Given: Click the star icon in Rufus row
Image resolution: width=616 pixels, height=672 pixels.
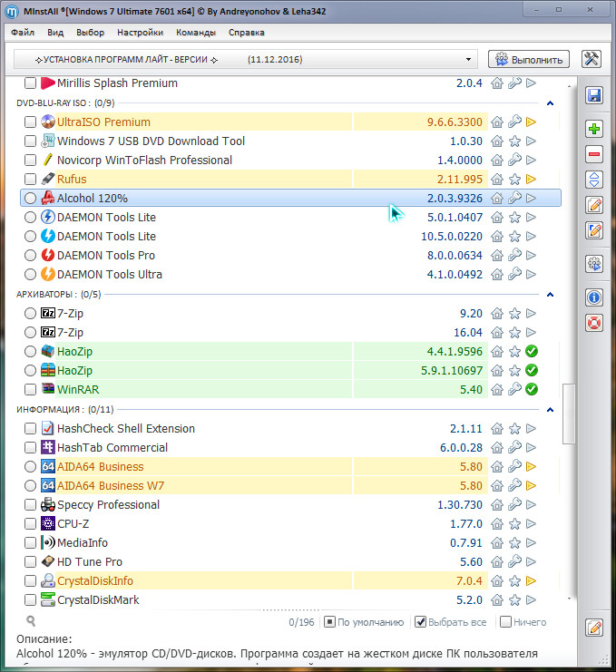Looking at the screenshot, I should (x=514, y=180).
